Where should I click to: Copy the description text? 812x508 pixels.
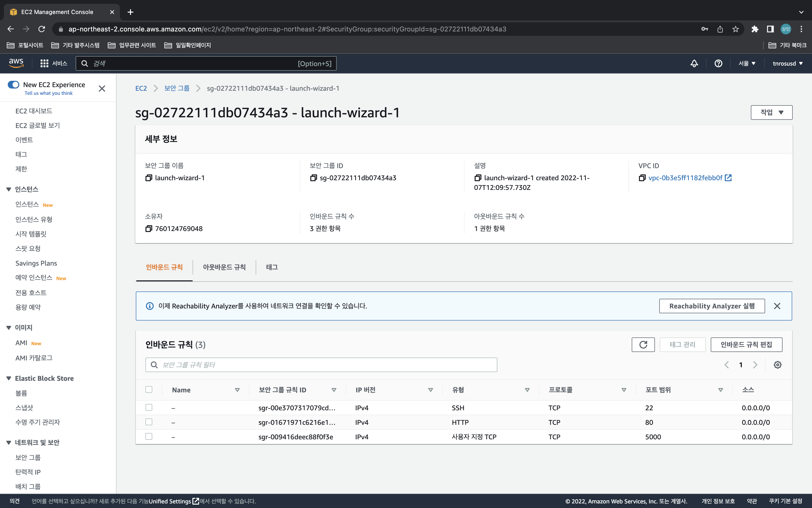478,178
